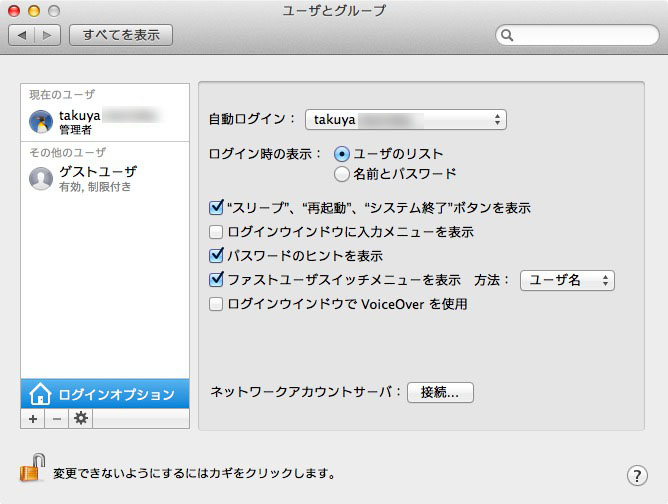
Task: Click the yellow minimize window button
Action: pyautogui.click(x=34, y=11)
